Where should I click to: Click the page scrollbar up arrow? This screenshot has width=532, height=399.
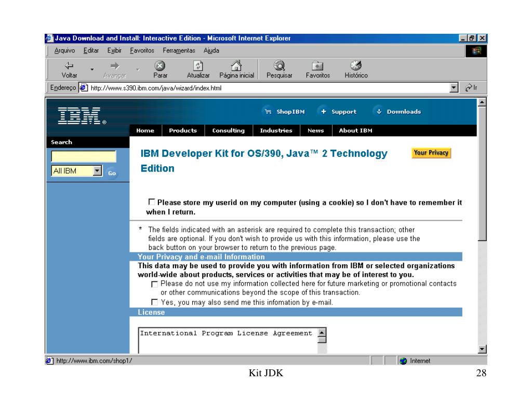pos(482,102)
